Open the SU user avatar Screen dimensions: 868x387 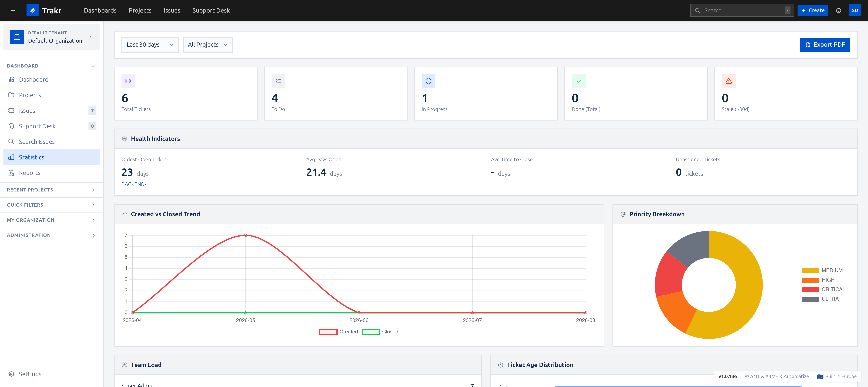tap(854, 11)
